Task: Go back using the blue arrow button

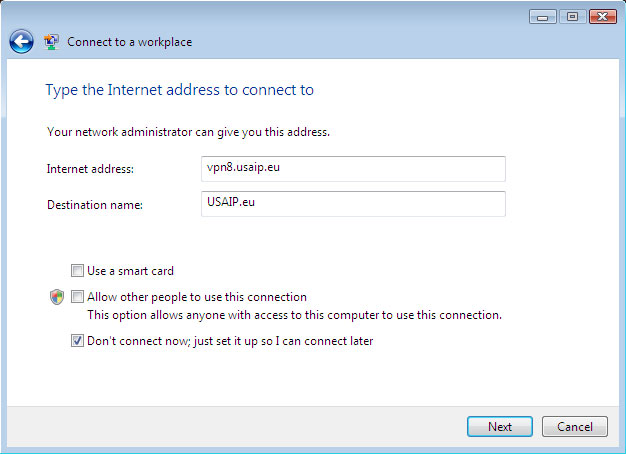Action: 21,42
